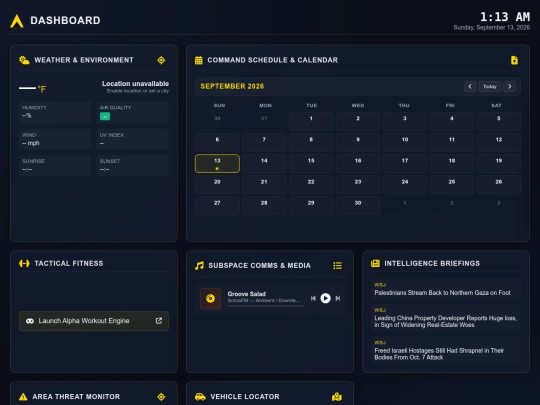The height and width of the screenshot is (405, 540).
Task: Click the Groove Salad album art thumbnail
Action: click(210, 299)
